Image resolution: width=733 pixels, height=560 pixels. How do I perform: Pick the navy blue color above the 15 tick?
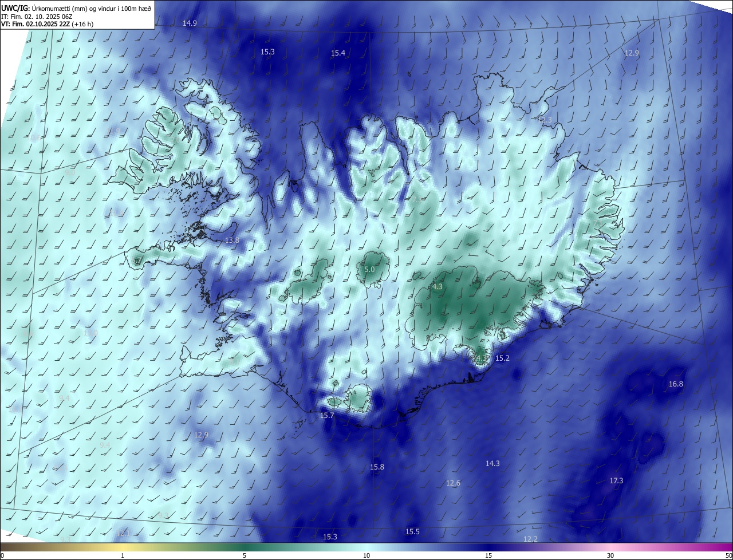tap(488, 547)
